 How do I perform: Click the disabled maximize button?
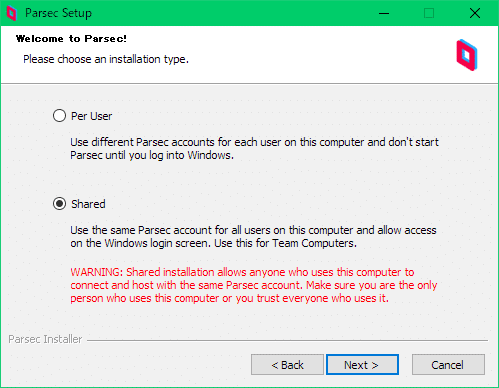[x=429, y=13]
